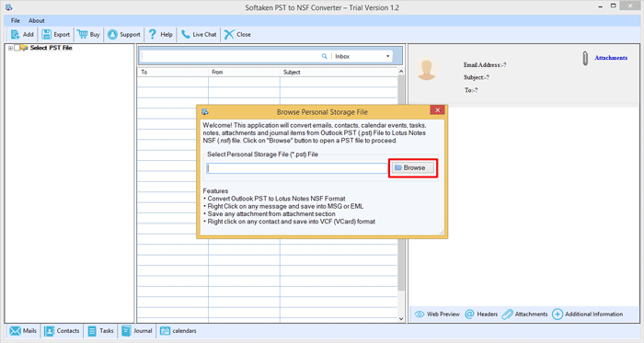Click the contact avatar thumbnail
644x343 pixels.
[x=426, y=69]
